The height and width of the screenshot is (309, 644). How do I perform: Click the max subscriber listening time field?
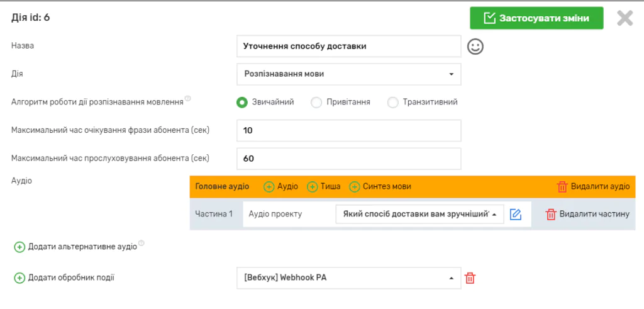coord(348,159)
